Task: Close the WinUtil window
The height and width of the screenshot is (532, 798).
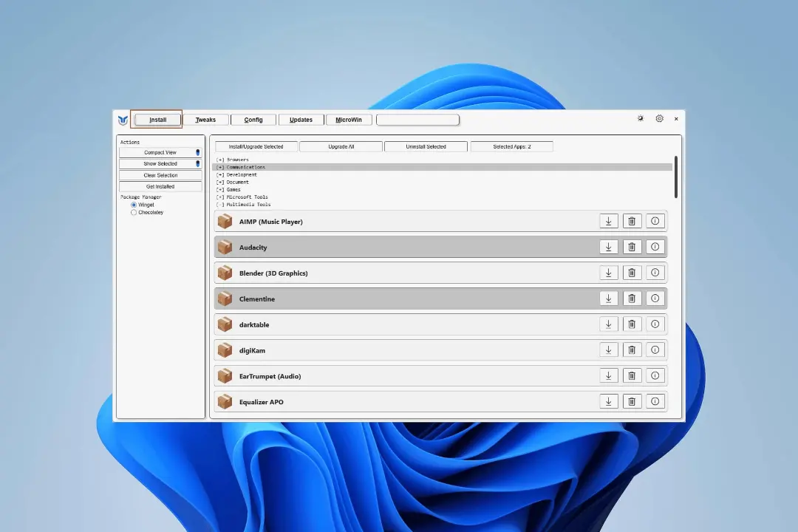Action: (676, 119)
